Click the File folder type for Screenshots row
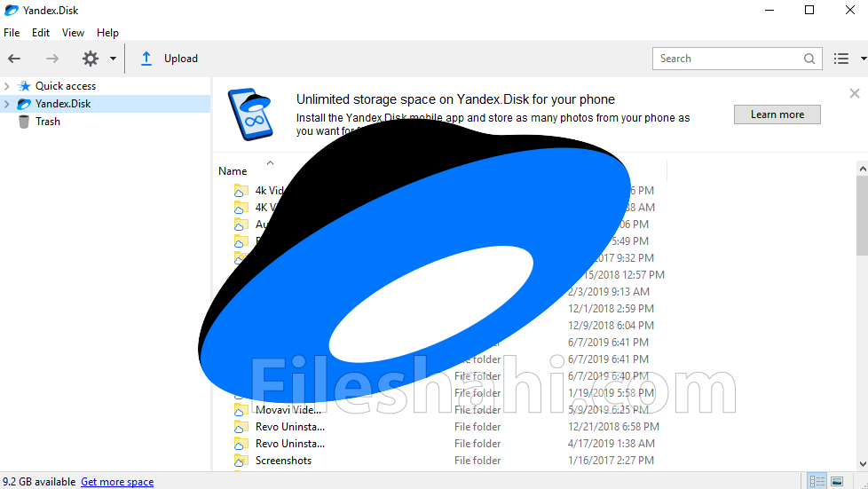The image size is (868, 489). 477,461
